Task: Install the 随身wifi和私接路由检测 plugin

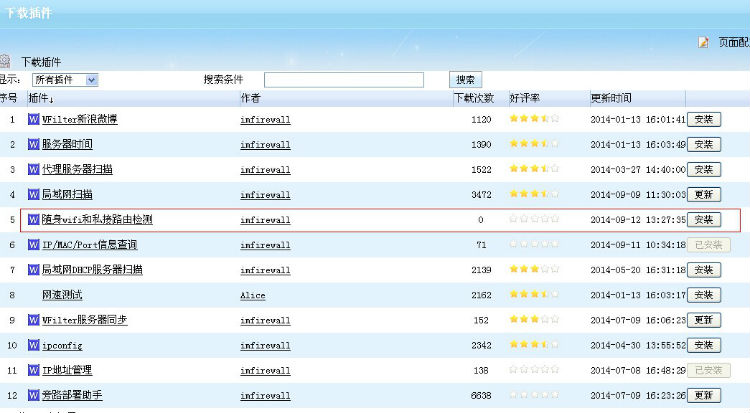Action: coord(703,219)
